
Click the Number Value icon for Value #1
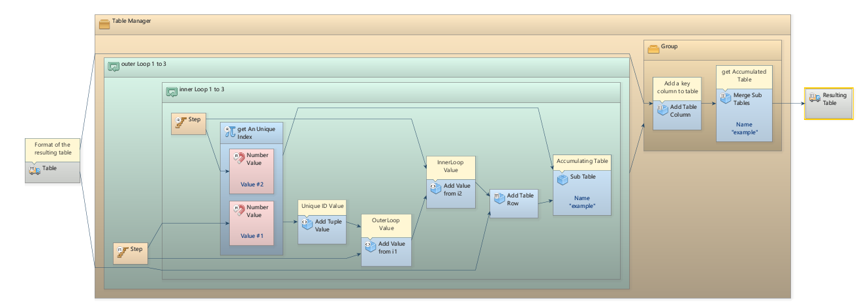(240, 211)
